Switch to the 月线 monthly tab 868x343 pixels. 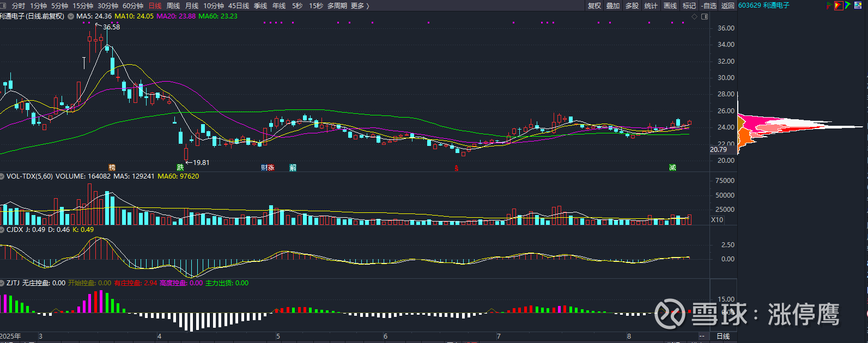click(192, 5)
